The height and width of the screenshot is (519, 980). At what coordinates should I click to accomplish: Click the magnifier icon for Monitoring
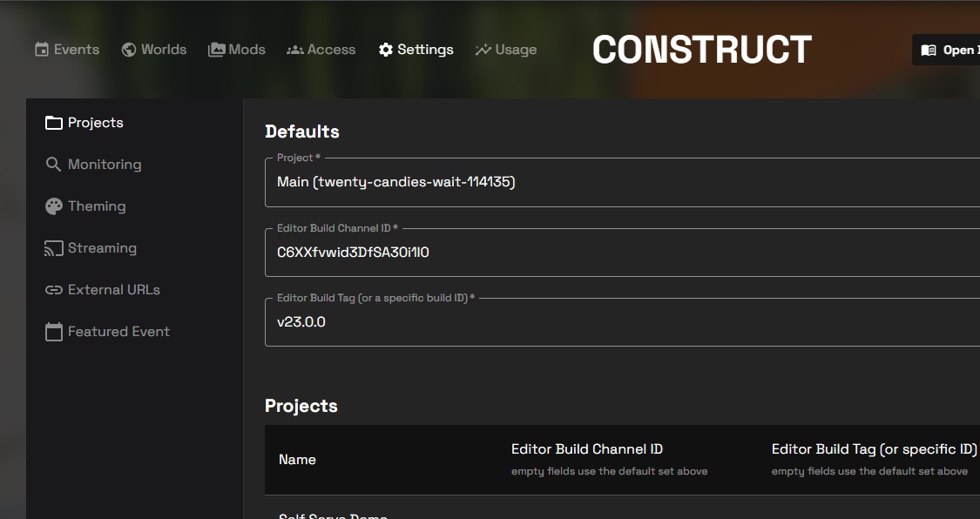tap(54, 165)
